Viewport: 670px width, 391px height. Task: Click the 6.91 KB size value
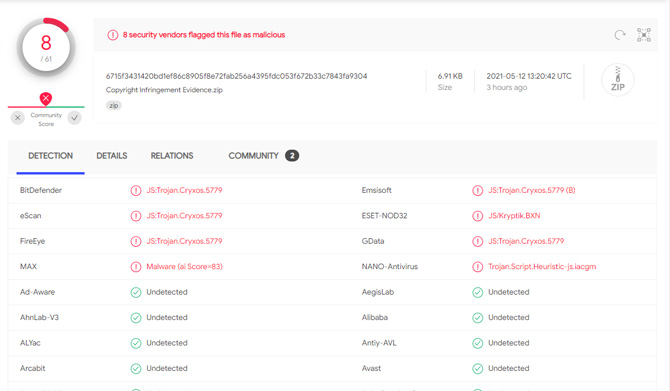pos(450,76)
